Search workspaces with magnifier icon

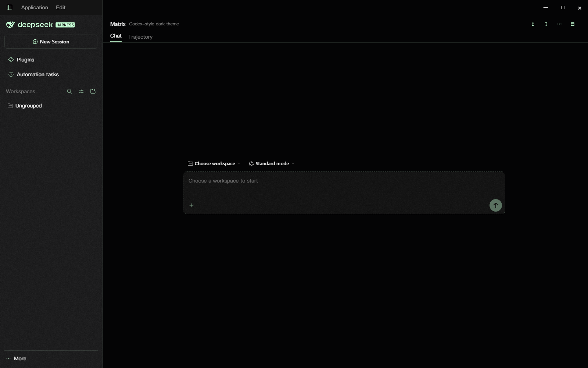(69, 91)
